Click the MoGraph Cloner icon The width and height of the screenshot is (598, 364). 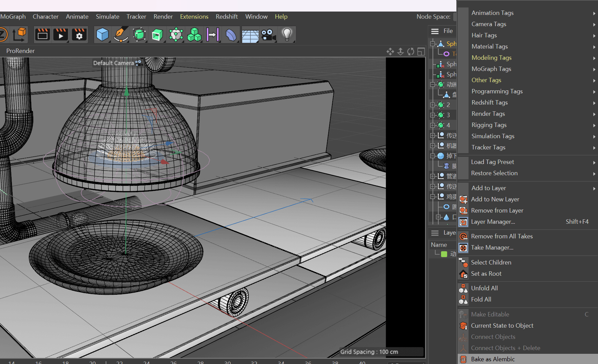tap(194, 35)
